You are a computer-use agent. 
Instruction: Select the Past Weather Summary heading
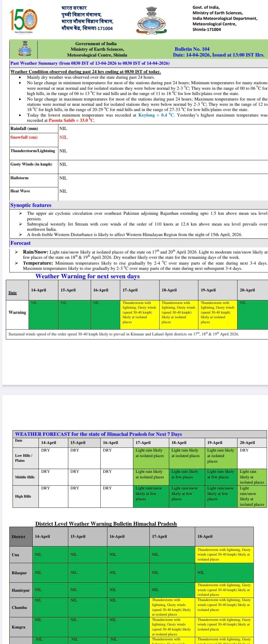(x=90, y=63)
